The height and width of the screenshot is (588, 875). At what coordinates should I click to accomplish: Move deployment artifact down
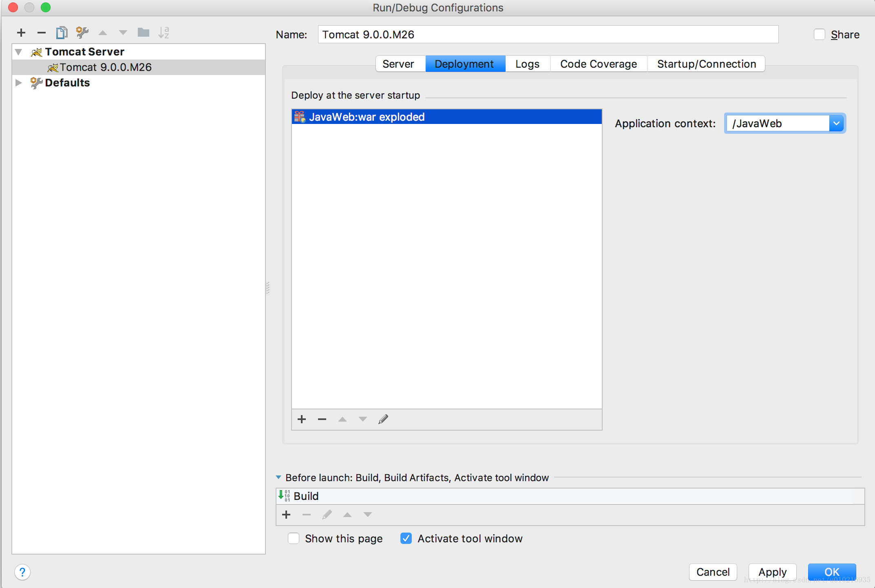(363, 419)
